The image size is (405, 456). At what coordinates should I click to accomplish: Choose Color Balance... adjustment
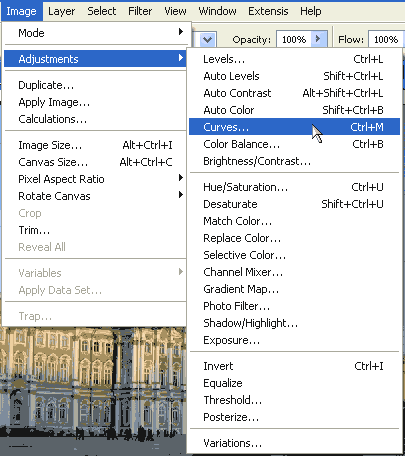click(294, 144)
